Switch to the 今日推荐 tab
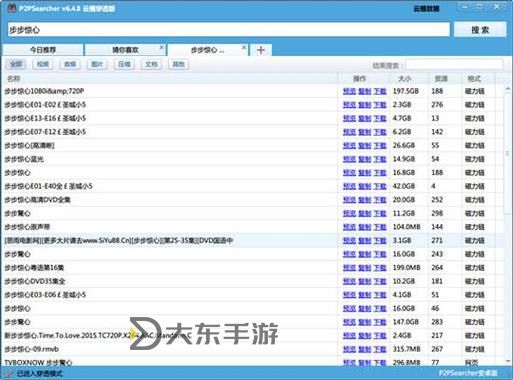 (43, 50)
